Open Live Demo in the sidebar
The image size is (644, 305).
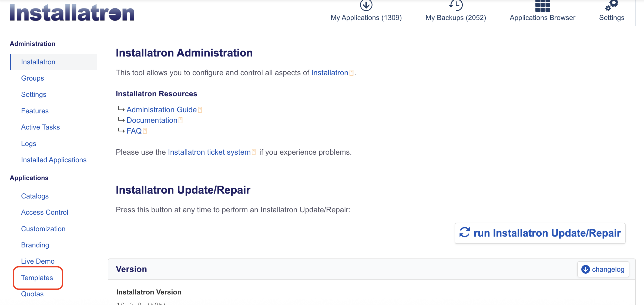[x=38, y=261]
